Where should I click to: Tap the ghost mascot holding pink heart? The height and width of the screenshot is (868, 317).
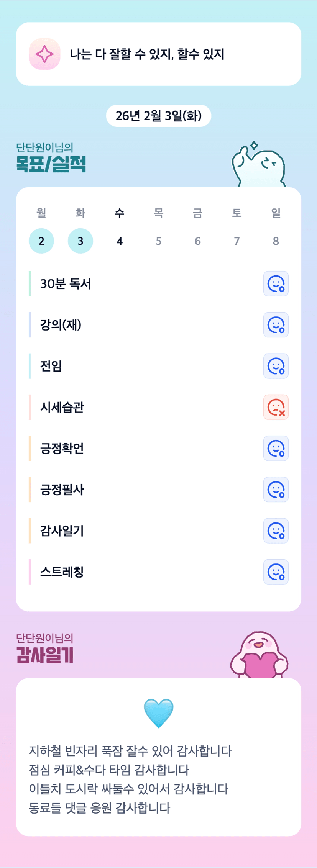click(259, 655)
